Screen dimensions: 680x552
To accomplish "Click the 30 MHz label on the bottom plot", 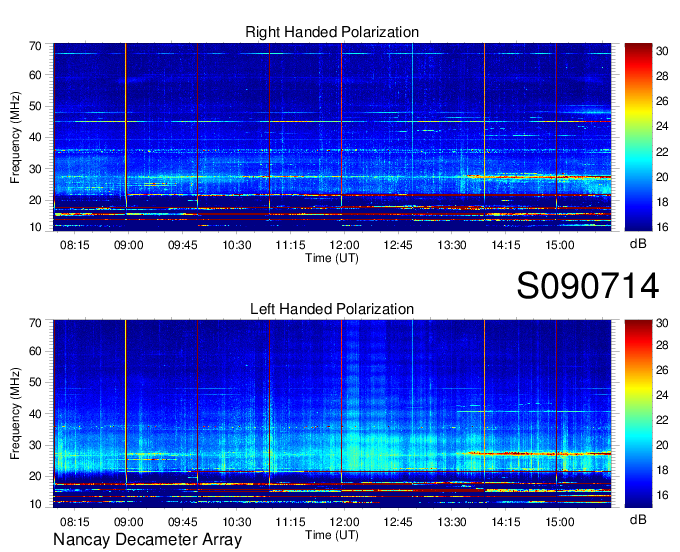I will pos(35,445).
